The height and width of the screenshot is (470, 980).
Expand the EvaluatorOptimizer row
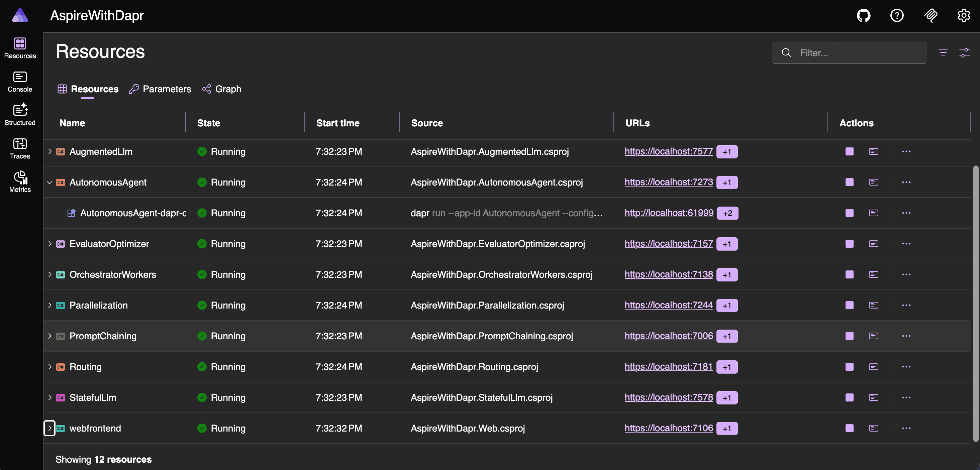coord(50,244)
